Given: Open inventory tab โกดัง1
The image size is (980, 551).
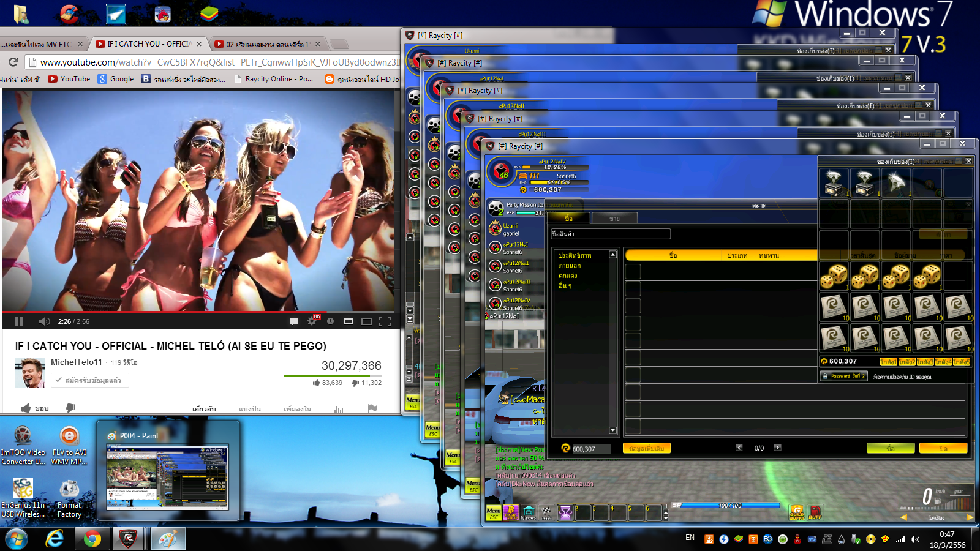Looking at the screenshot, I should [889, 362].
